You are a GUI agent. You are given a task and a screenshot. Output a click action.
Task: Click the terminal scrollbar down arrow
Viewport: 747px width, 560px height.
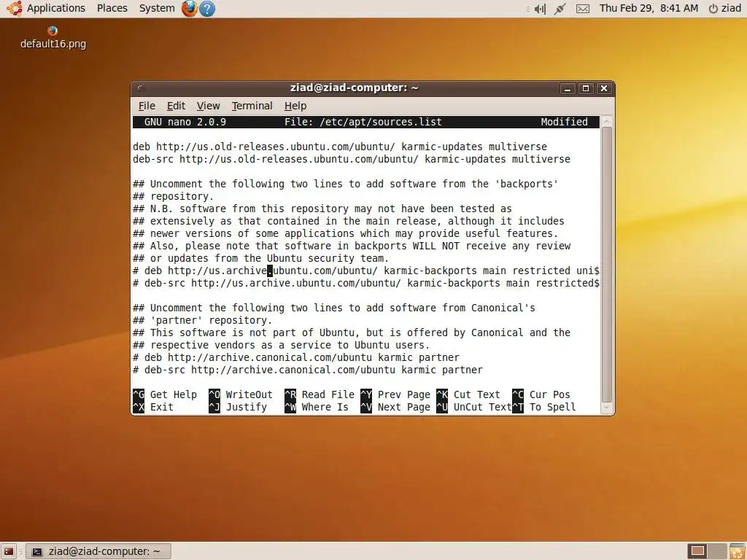[x=606, y=408]
